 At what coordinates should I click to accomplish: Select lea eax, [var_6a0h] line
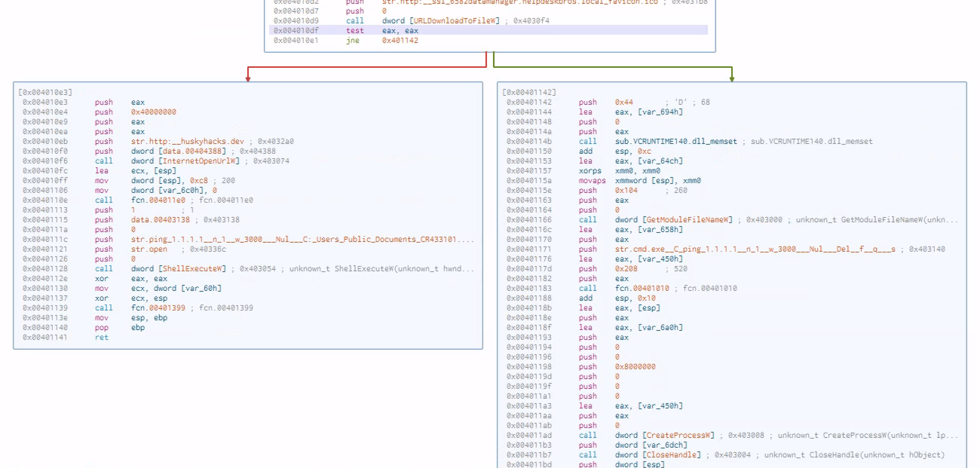[x=631, y=327]
